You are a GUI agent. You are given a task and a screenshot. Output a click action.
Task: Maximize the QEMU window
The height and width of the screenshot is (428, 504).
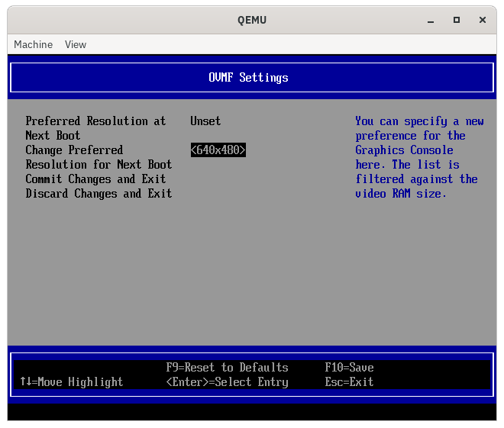[457, 21]
